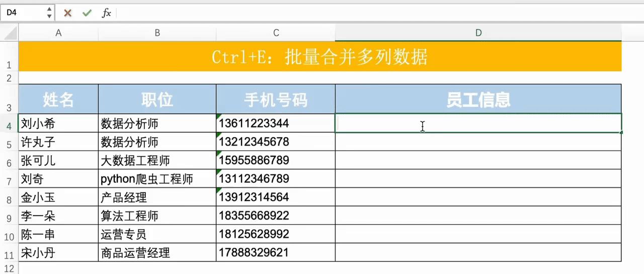The height and width of the screenshot is (274, 644).
Task: Select phone number 13912314564
Action: (276, 197)
